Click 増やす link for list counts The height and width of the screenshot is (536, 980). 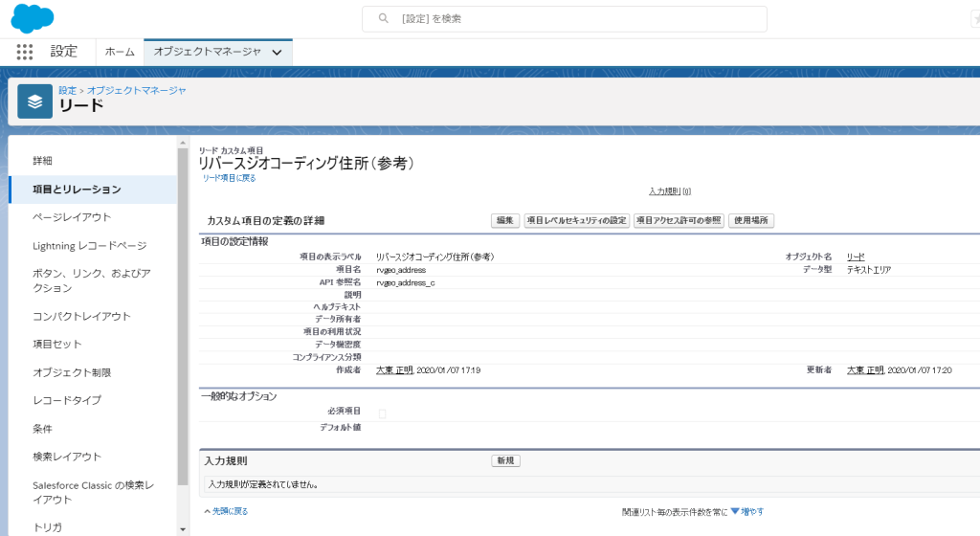tap(752, 511)
